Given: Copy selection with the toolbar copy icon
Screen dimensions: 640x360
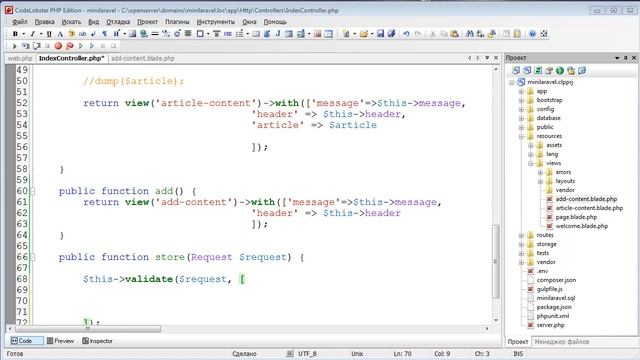Looking at the screenshot, I should [444, 34].
